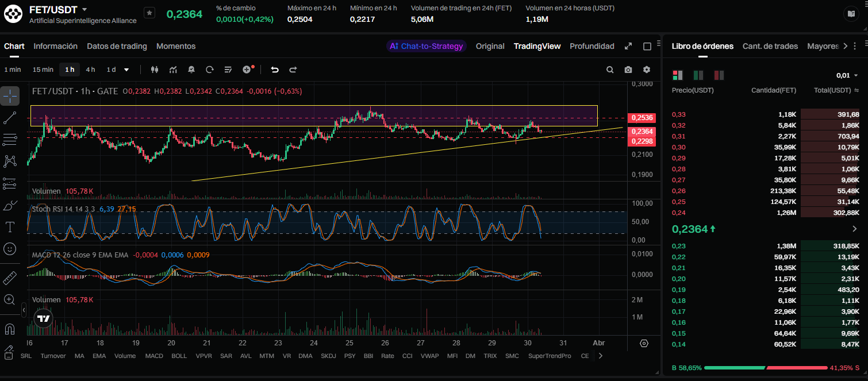Pick the ruler measure tool
868x381 pixels.
[10, 278]
